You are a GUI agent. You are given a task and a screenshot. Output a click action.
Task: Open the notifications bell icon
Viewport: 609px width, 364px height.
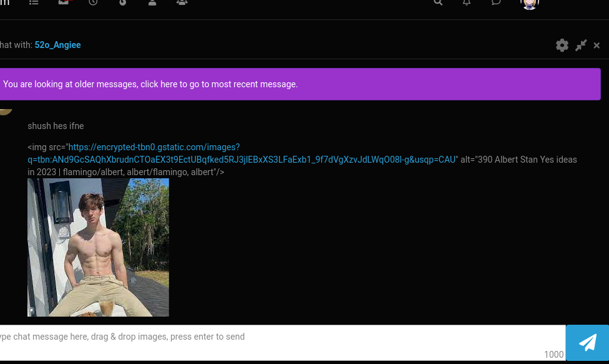click(x=467, y=2)
